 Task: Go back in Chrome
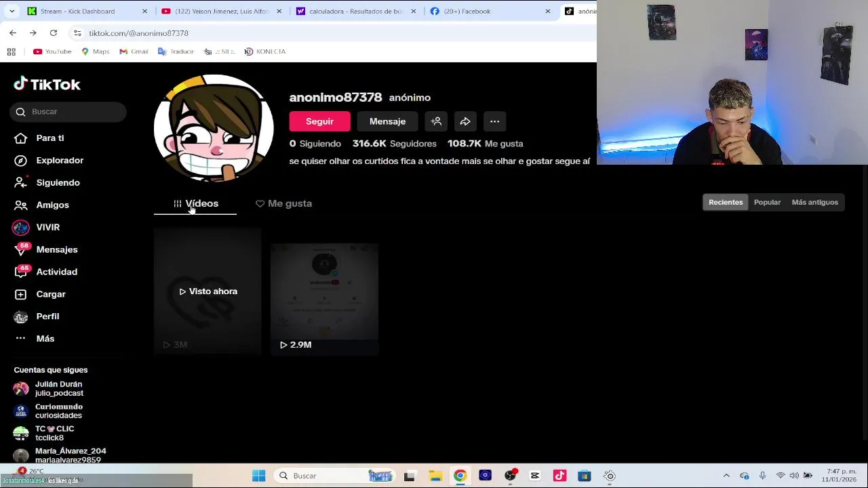point(13,33)
